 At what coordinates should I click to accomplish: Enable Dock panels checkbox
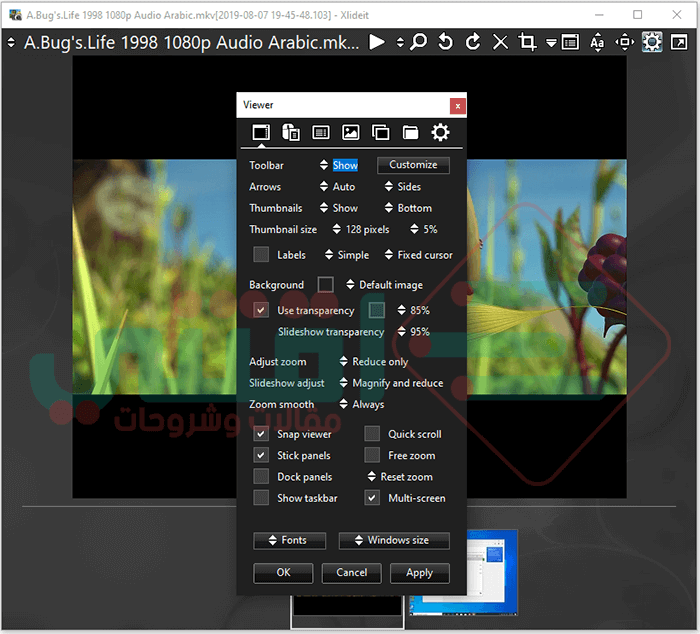[261, 476]
